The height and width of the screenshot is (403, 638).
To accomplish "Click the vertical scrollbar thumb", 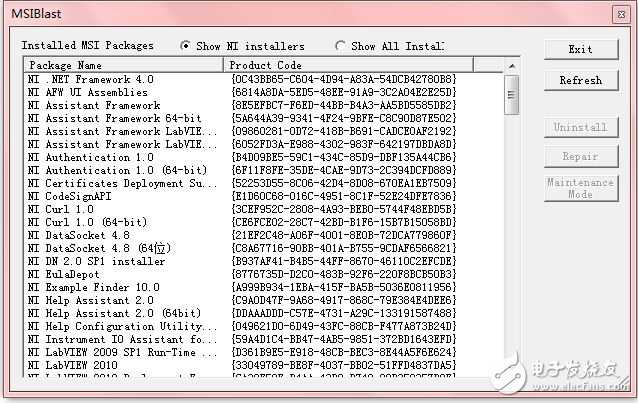I will click(512, 95).
